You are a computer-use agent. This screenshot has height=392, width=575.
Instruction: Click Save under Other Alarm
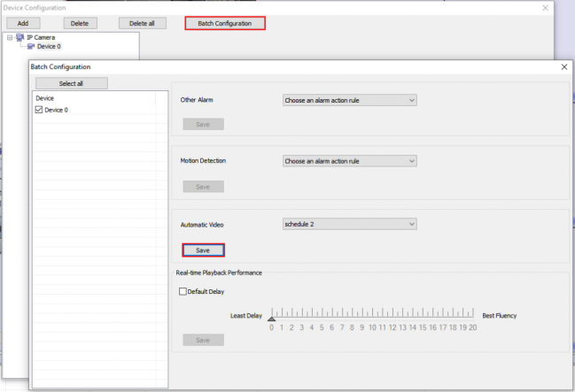click(203, 124)
